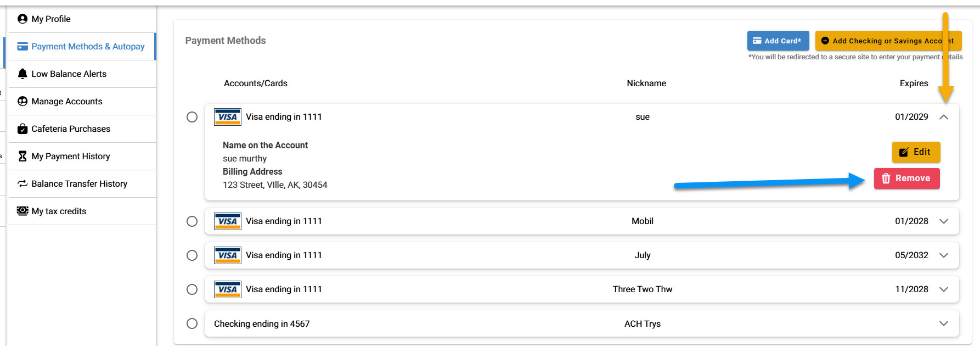Click the bag icon beside Cafeteria Purchases
The width and height of the screenshot is (980, 346).
tap(22, 129)
